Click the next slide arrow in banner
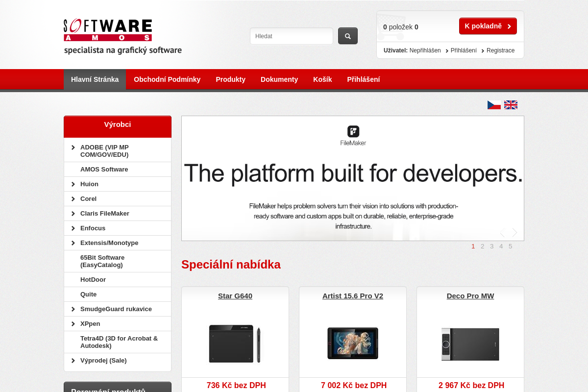This screenshot has height=392, width=588. point(514,232)
